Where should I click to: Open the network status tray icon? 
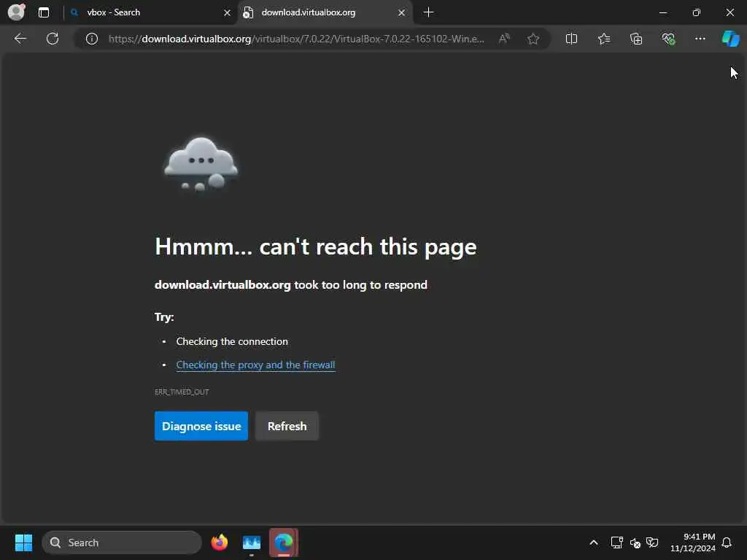616,542
